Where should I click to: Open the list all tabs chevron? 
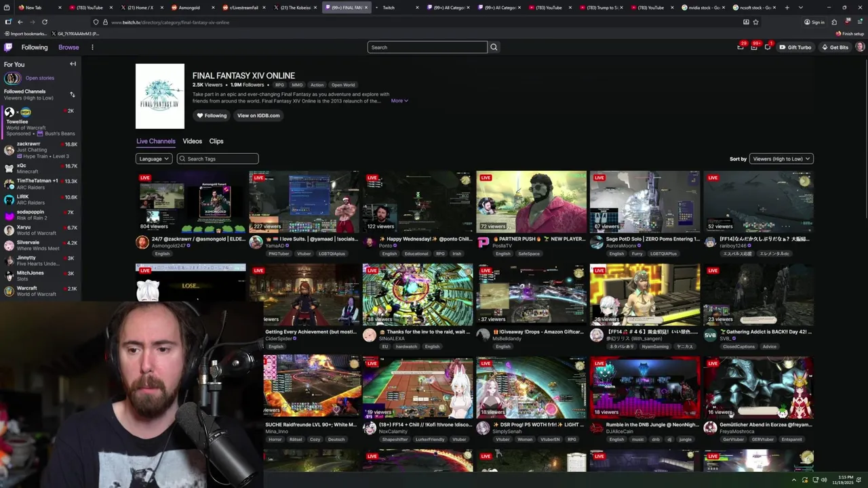coord(800,7)
